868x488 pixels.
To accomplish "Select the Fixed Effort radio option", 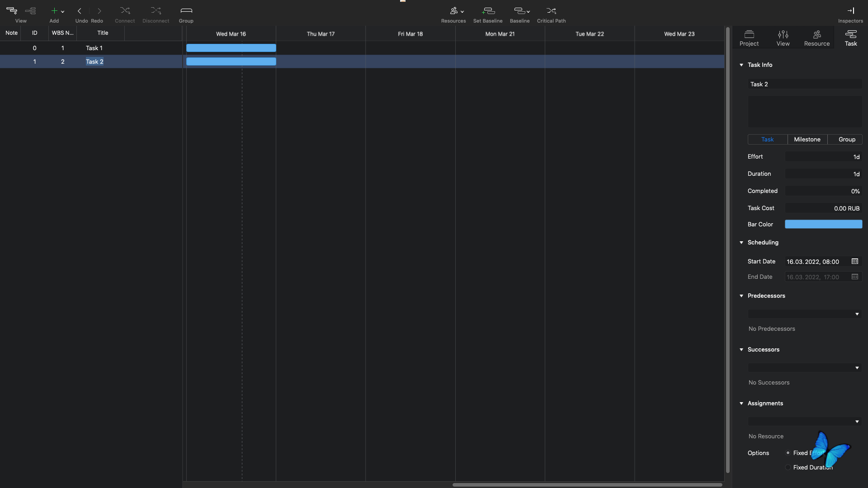I will pos(788,453).
